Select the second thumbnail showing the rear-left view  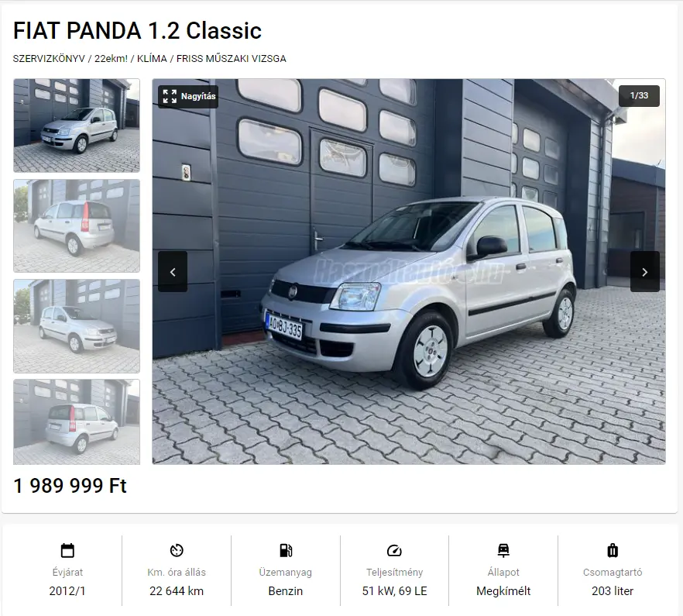click(x=77, y=225)
